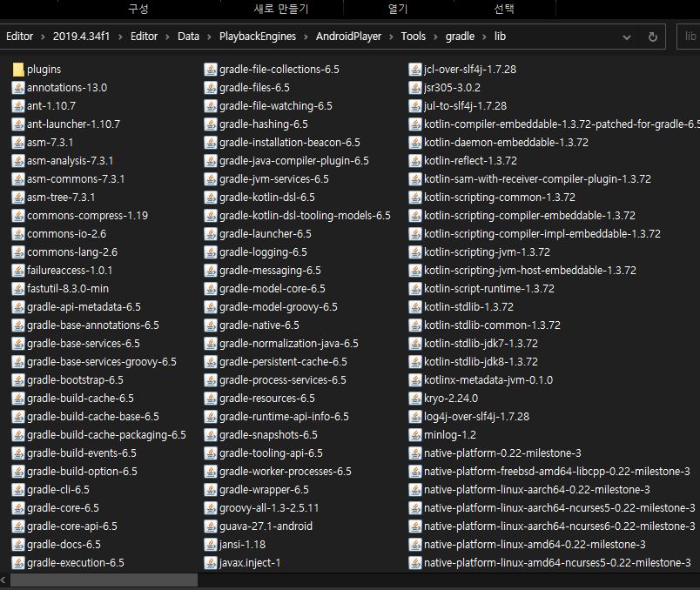Select file ant-launcher-1.10.7
700x590 pixels.
coord(66,124)
